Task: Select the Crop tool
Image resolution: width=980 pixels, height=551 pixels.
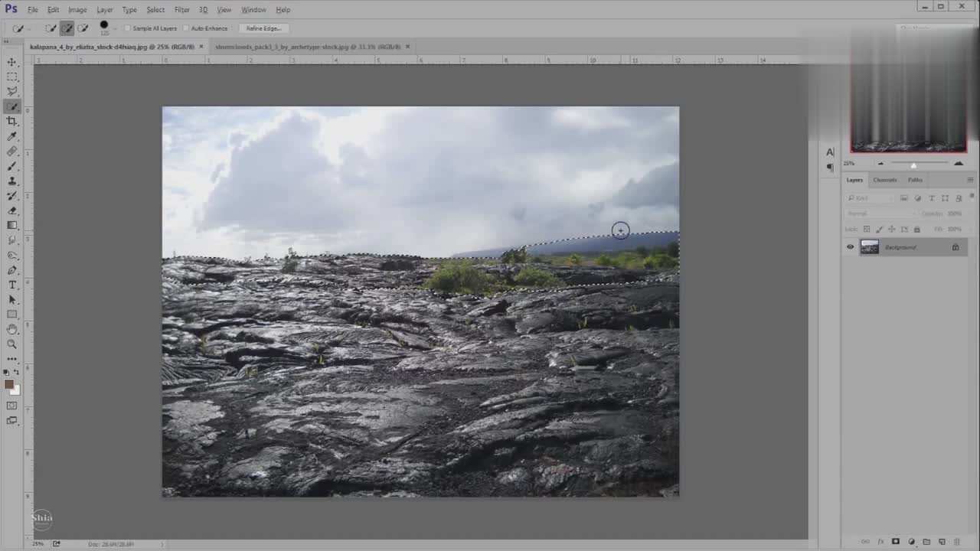Action: point(11,121)
